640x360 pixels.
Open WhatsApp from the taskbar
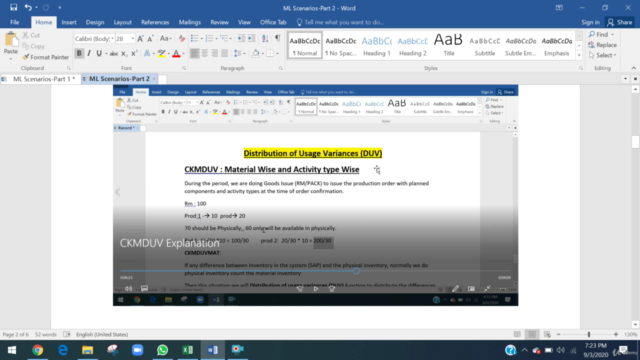pyautogui.click(x=162, y=350)
